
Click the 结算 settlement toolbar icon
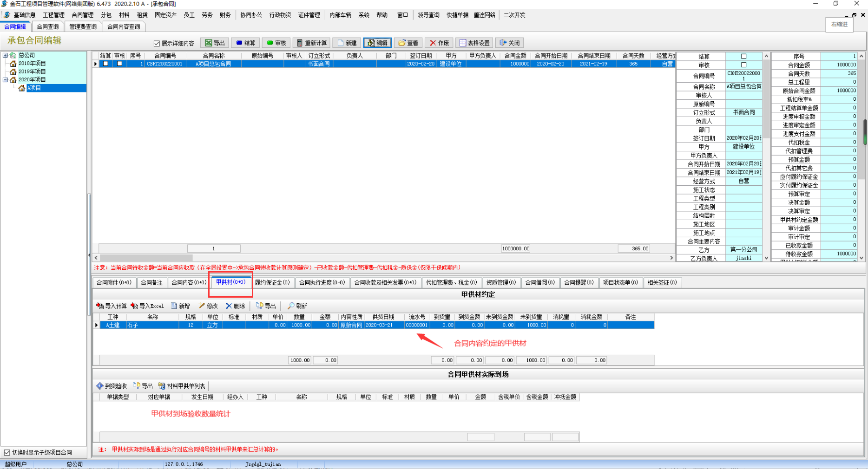point(240,43)
